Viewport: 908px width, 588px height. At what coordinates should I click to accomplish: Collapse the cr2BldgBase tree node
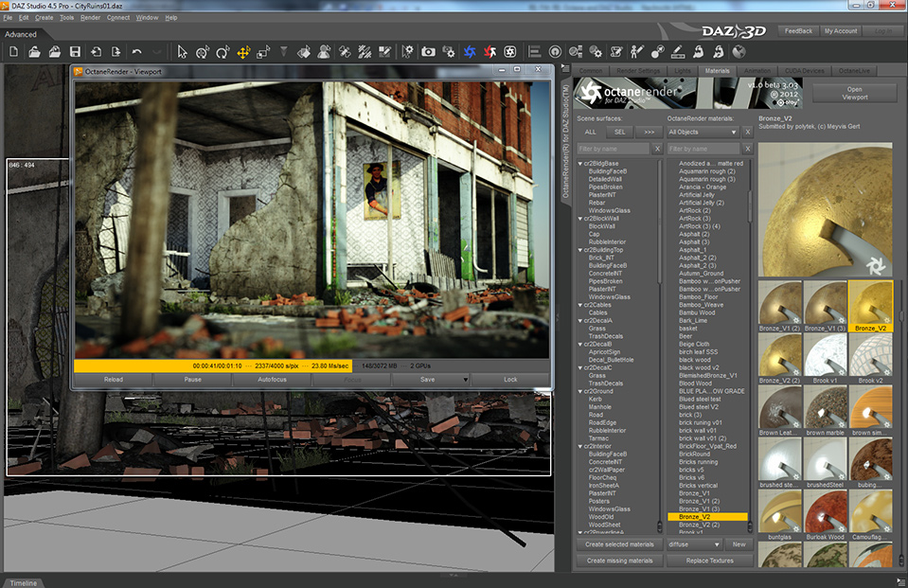click(x=579, y=163)
